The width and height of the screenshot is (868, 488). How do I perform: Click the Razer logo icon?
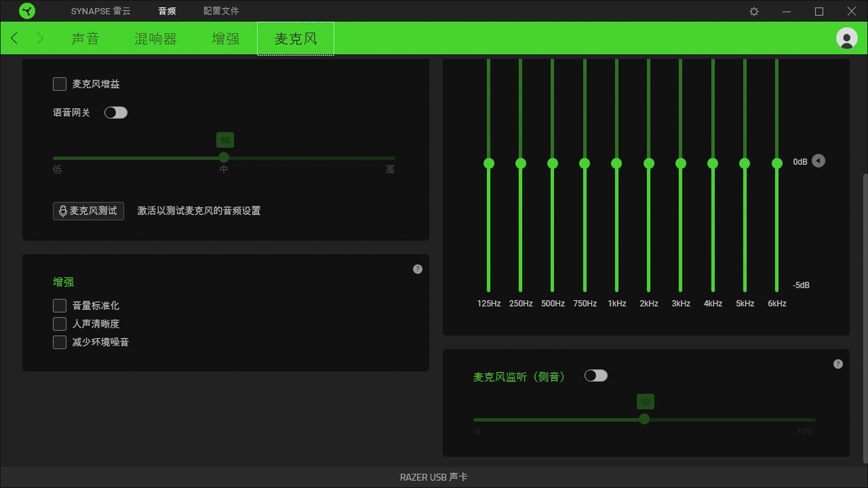[x=27, y=10]
